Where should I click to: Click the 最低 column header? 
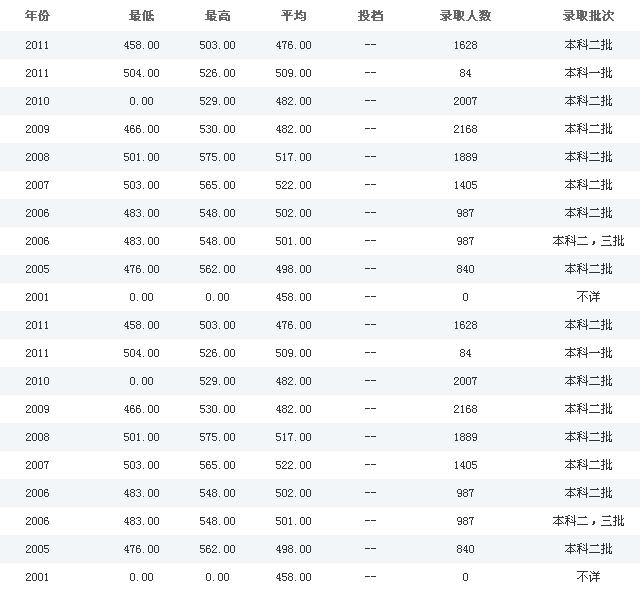(142, 17)
